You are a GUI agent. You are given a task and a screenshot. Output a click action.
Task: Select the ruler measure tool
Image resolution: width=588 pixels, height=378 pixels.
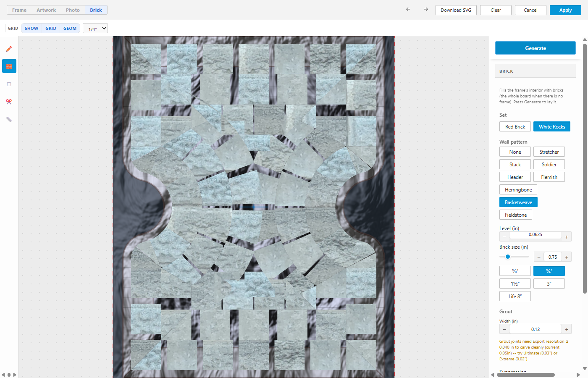[x=9, y=119]
